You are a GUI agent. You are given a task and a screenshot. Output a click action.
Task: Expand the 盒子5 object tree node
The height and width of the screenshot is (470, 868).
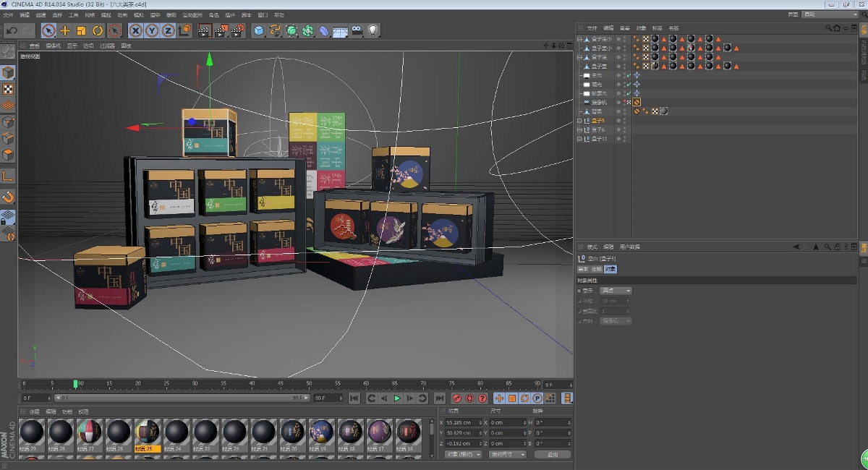point(579,121)
